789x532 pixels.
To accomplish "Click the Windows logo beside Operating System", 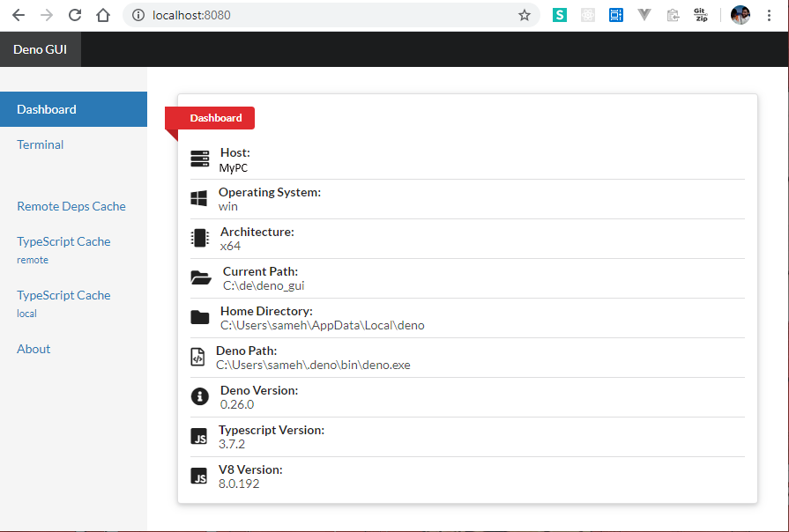I will (198, 198).
